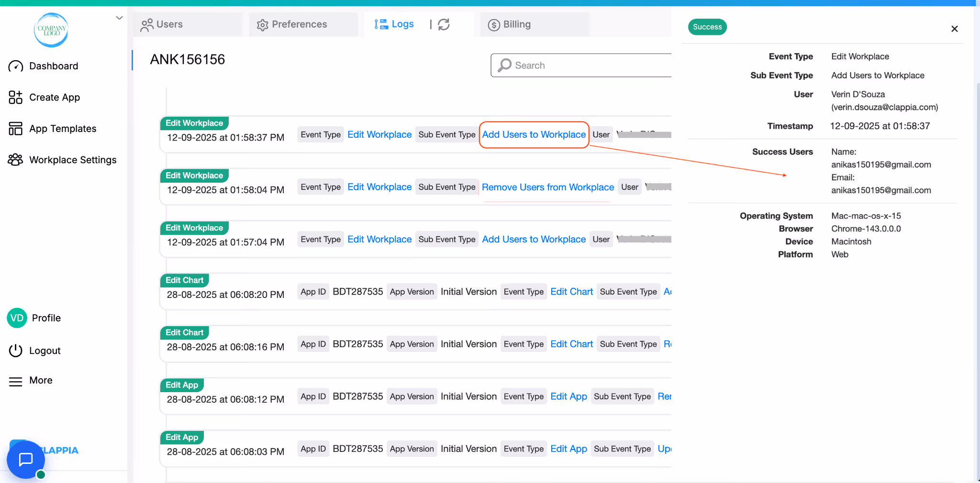The height and width of the screenshot is (483, 980).
Task: Click the More hamburger icon
Action: tap(16, 381)
